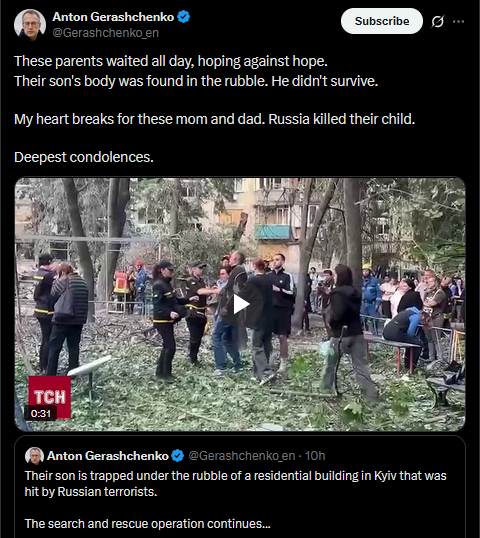Screen dimensions: 480x538
Task: Click the quoted post author name
Action: tap(107, 456)
